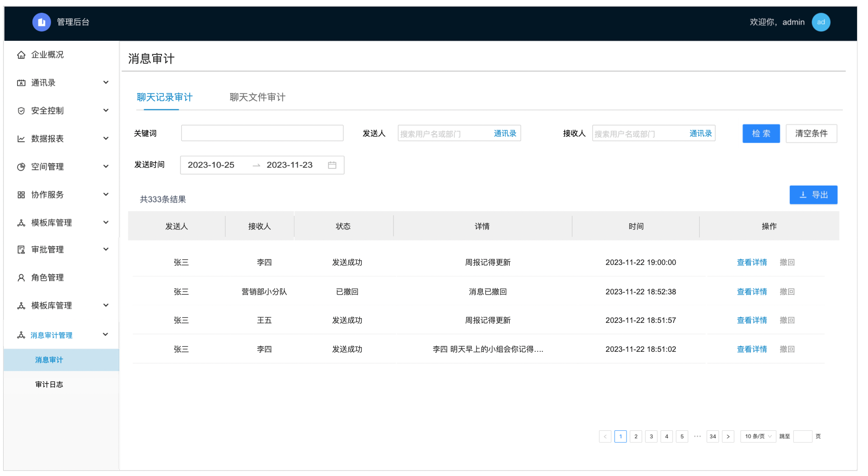Expand the 协作服务 menu chevron
Viewport: 868px width, 476px height.
106,194
